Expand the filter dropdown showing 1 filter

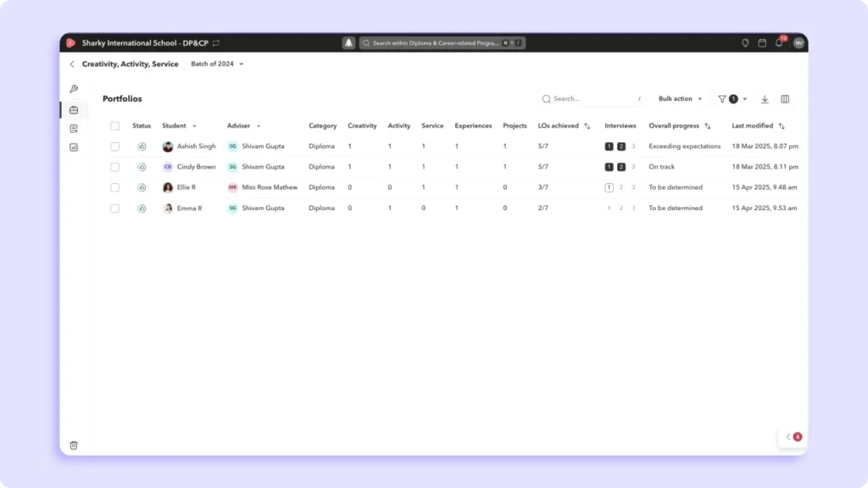[732, 99]
